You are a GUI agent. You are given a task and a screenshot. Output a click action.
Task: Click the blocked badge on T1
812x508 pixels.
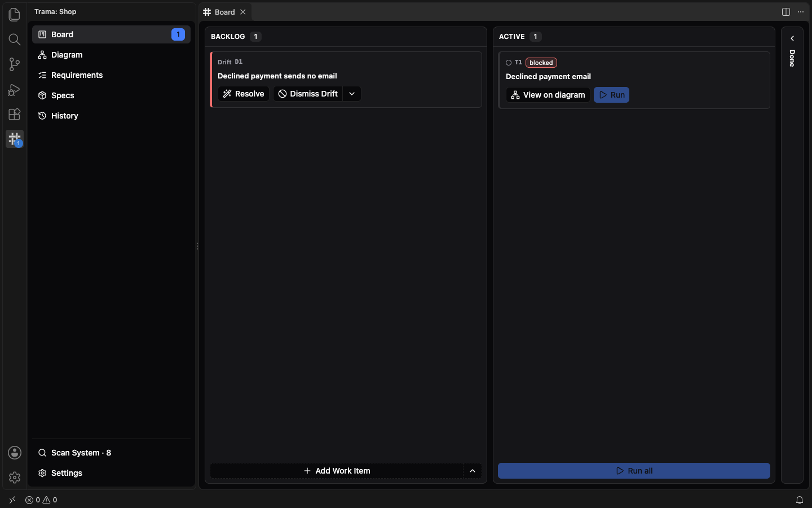541,63
